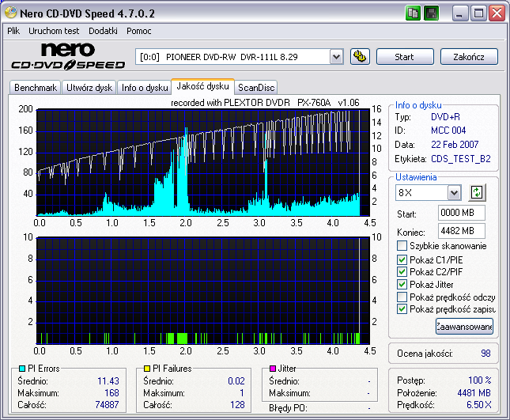Click the cyan PI Errors legend square

[22, 369]
